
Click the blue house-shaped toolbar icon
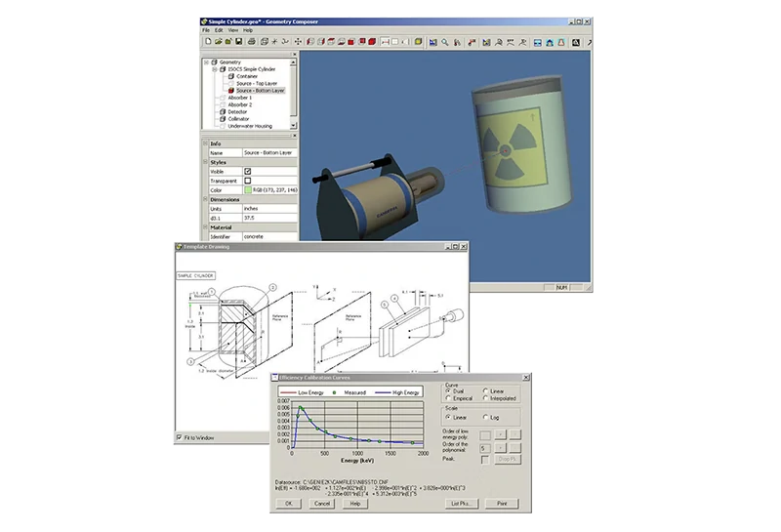550,42
